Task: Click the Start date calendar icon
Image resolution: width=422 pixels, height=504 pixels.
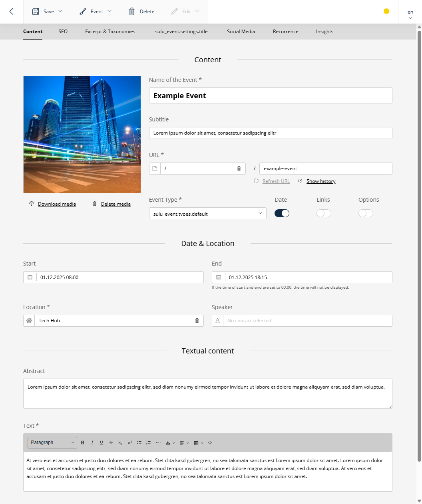Action: tap(30, 277)
